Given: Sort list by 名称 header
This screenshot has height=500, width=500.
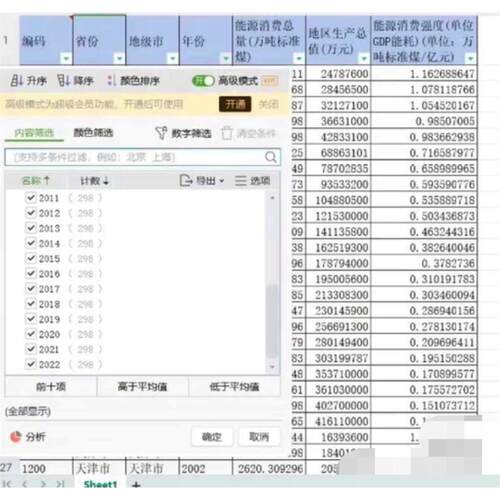Looking at the screenshot, I should pyautogui.click(x=35, y=181).
